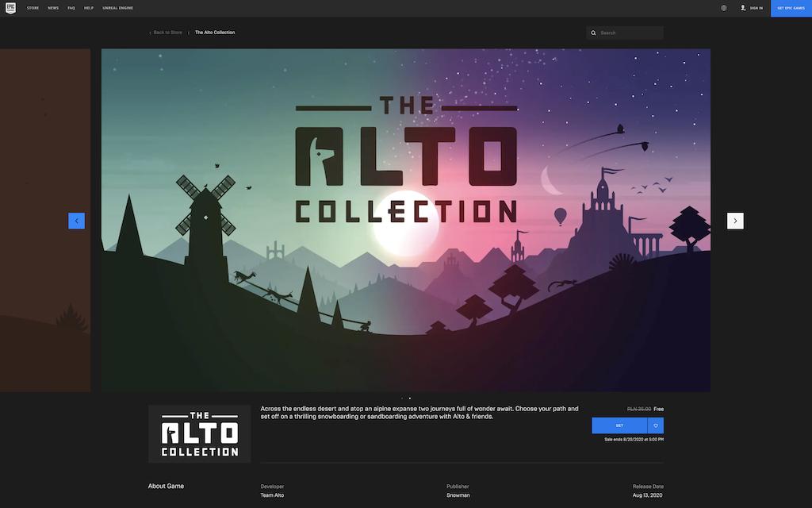The image size is (812, 508).
Task: Focus the Search input field
Action: pos(625,33)
